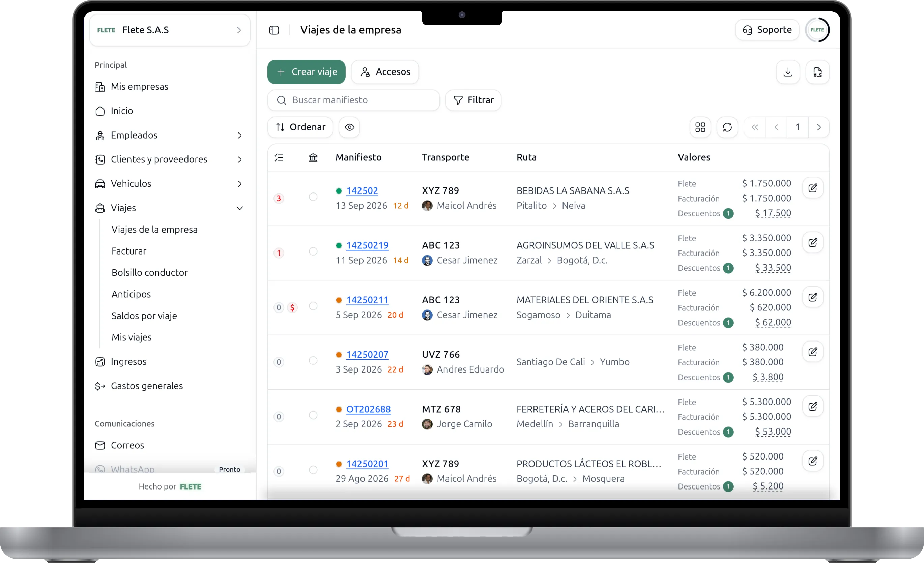Click the download icon button
The image size is (924, 563).
[788, 72]
